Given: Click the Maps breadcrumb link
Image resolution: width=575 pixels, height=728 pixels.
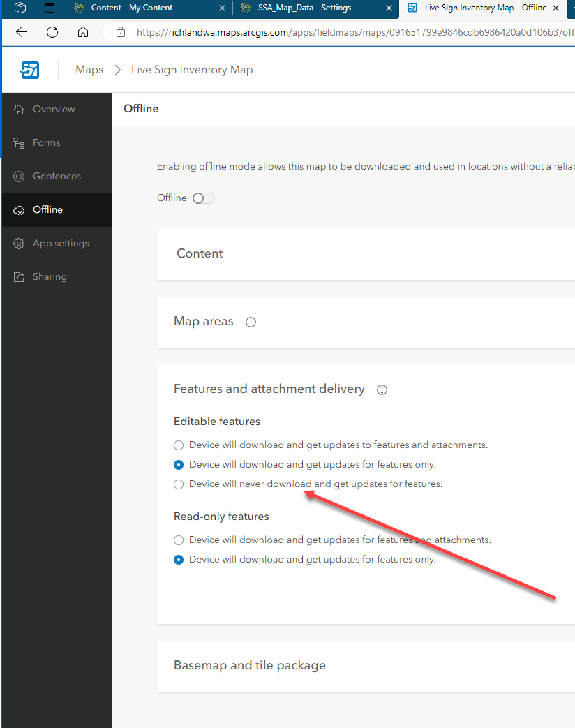Looking at the screenshot, I should pos(89,70).
